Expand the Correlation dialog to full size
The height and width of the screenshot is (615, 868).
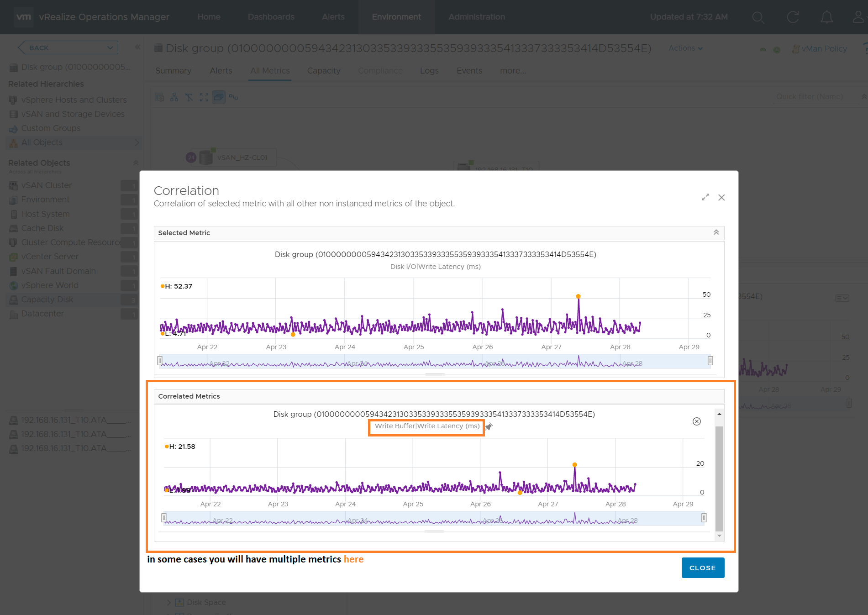pos(705,197)
